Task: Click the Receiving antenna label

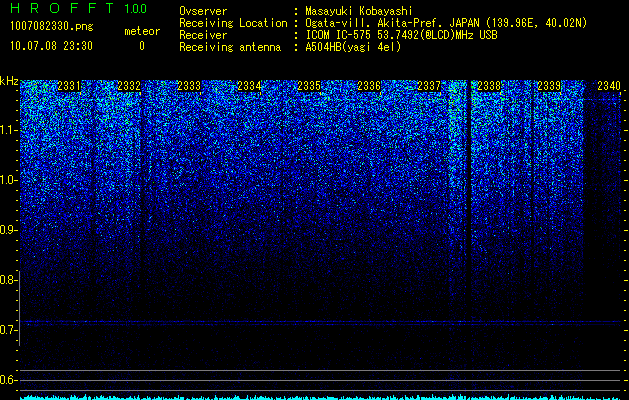Action: click(230, 47)
